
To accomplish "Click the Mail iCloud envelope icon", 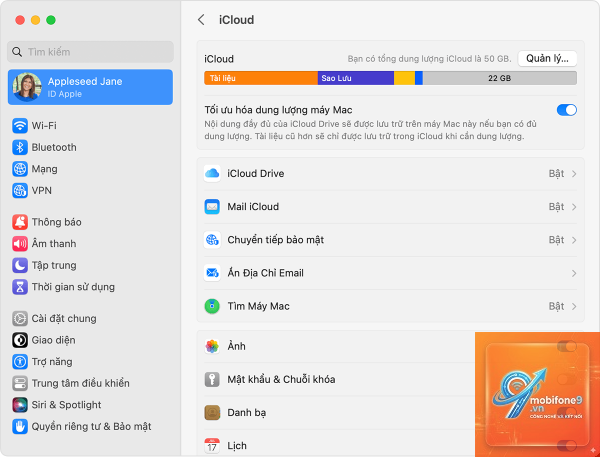I will tap(212, 207).
